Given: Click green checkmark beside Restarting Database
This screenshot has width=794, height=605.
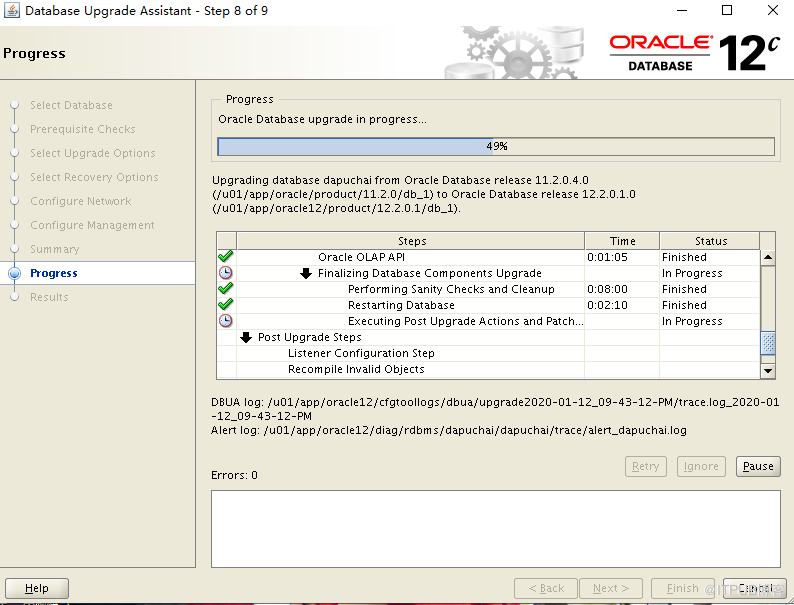Looking at the screenshot, I should pos(226,305).
